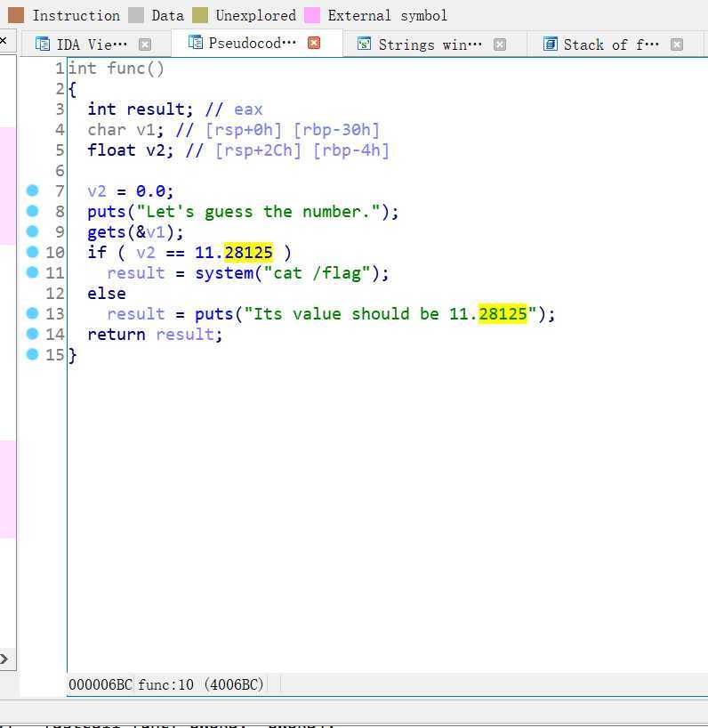Click the [rbp-30h] comment text
Screen dimensions: 708x728
[336, 130]
